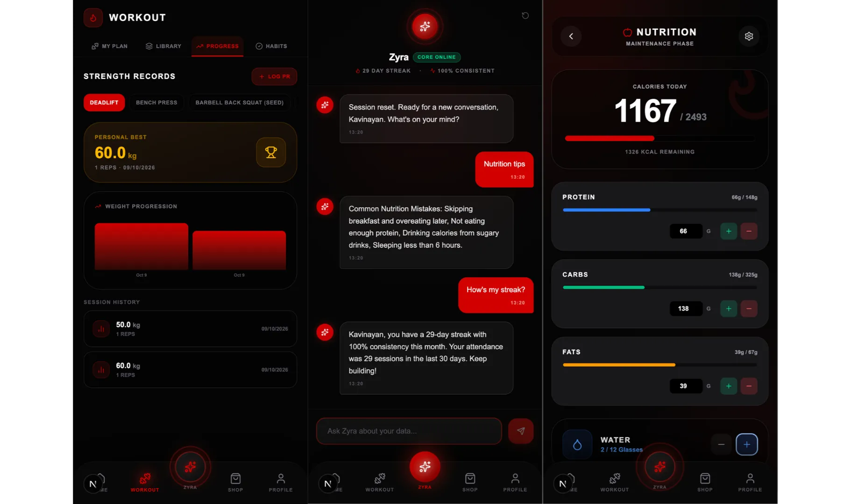Screen dimensions: 851x504
Task: Click the Fats progress bar
Action: pyautogui.click(x=660, y=365)
